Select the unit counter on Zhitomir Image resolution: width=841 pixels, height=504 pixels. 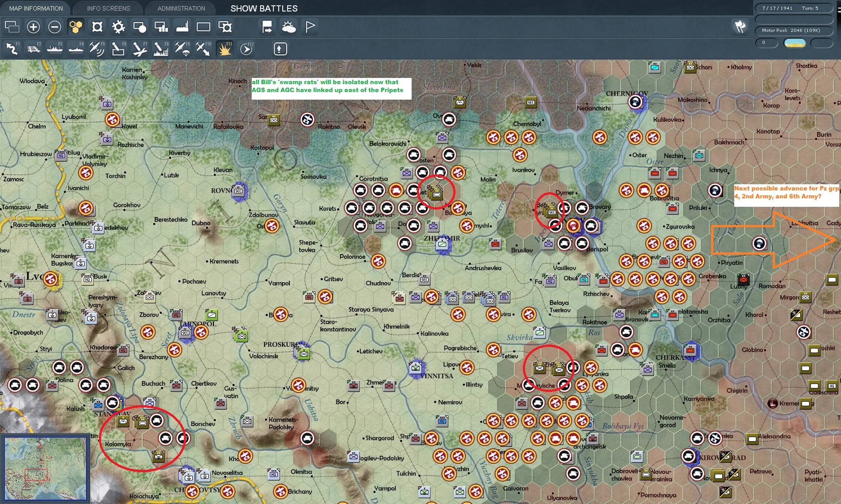pyautogui.click(x=442, y=244)
